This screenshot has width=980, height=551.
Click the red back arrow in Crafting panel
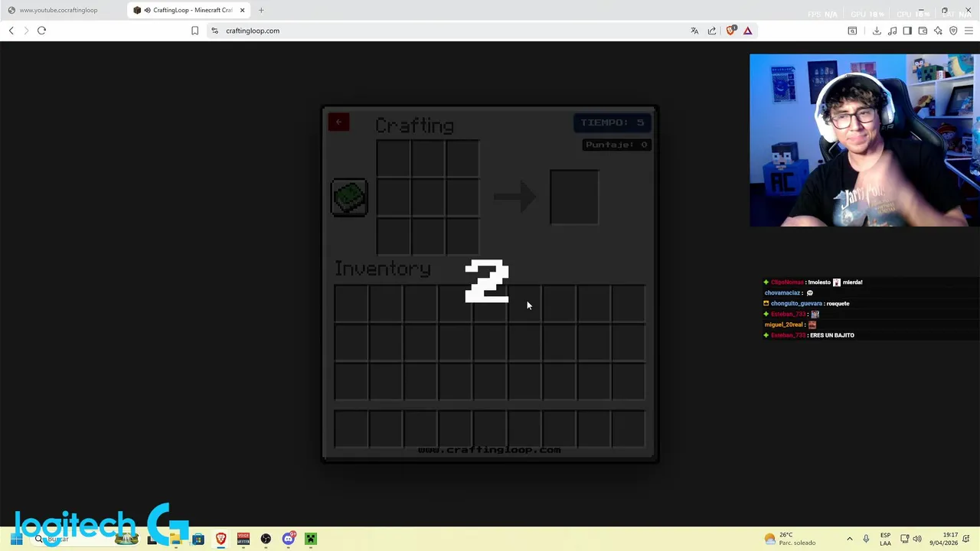[338, 122]
